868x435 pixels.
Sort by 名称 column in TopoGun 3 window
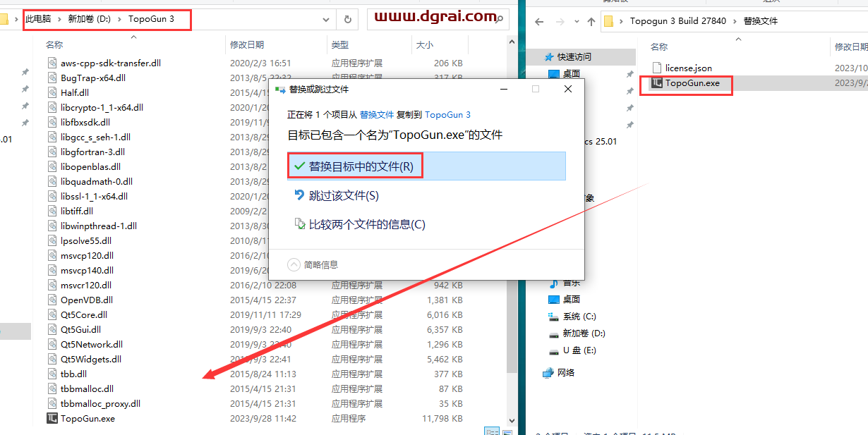[x=54, y=44]
